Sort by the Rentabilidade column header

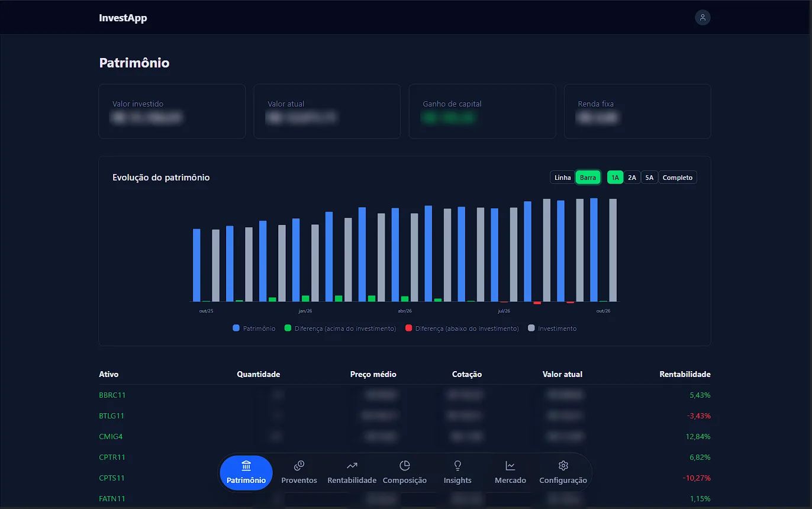tap(685, 374)
